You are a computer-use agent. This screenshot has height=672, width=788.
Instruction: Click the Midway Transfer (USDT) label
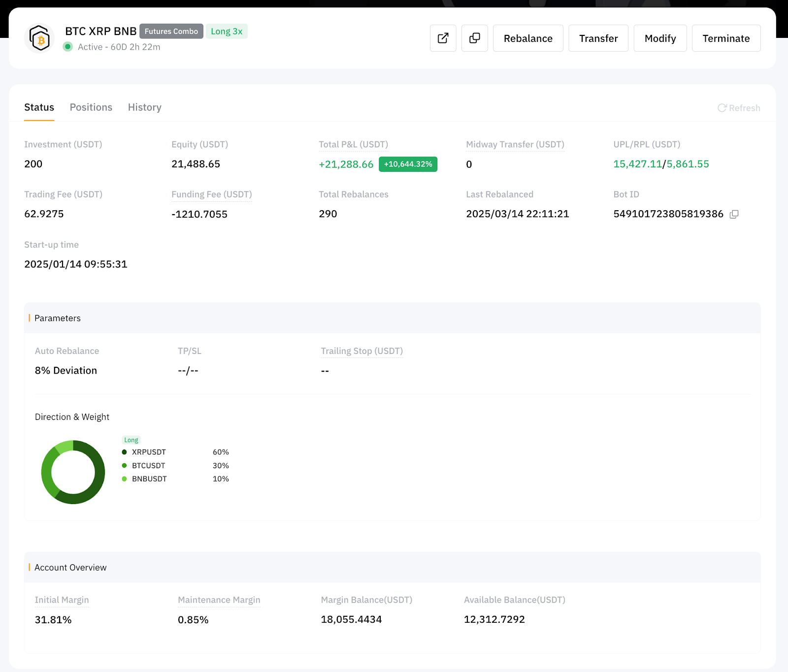tap(515, 144)
